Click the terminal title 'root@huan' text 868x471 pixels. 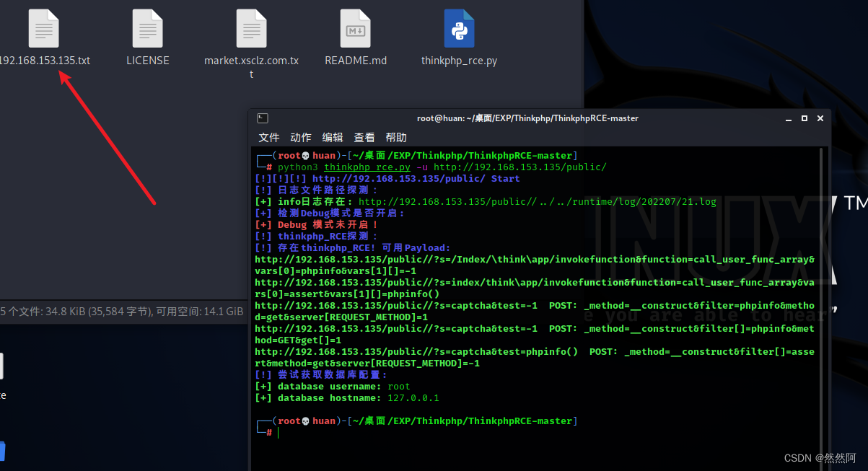click(527, 118)
